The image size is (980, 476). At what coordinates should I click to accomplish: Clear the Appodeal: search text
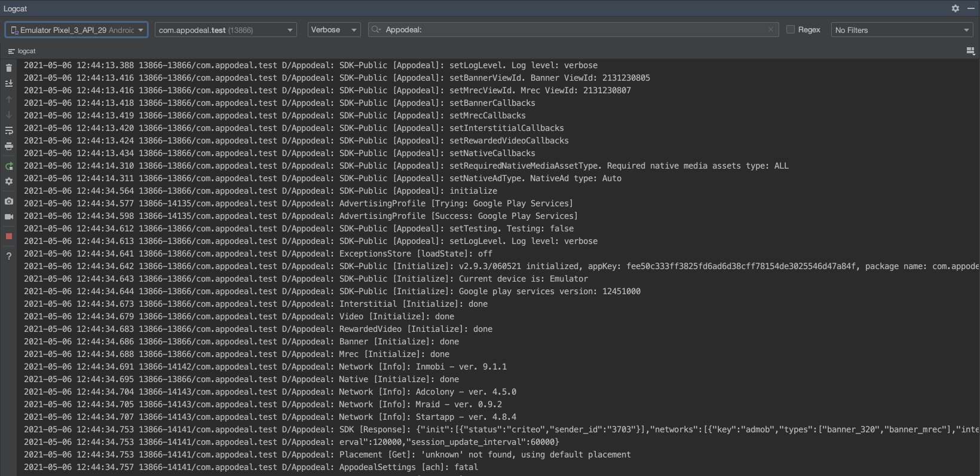point(771,29)
